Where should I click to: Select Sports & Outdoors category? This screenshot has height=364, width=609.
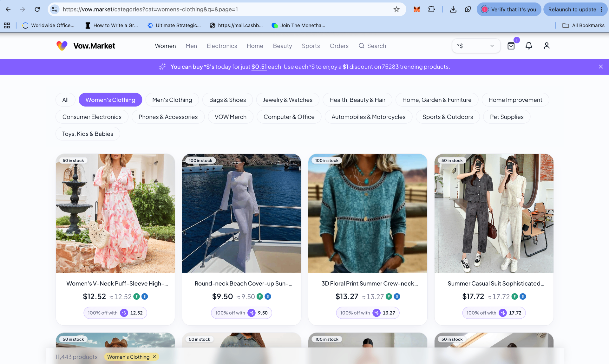click(448, 117)
